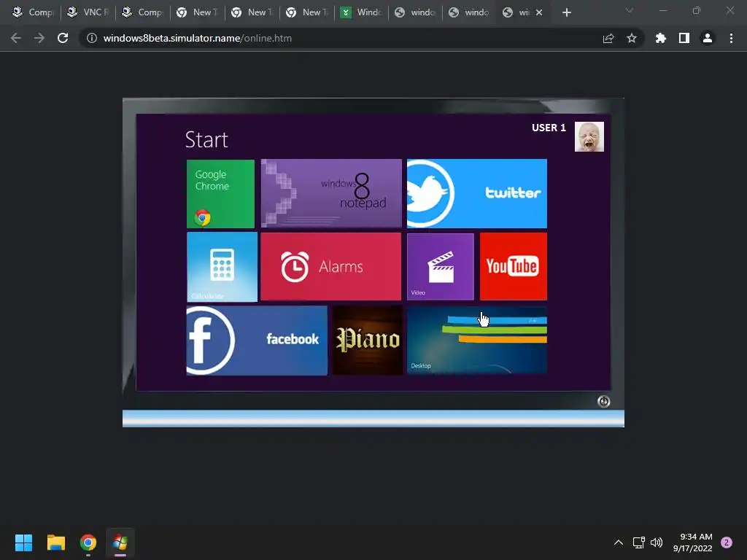Open the Facebook tile
Viewport: 747px width, 560px height.
257,341
